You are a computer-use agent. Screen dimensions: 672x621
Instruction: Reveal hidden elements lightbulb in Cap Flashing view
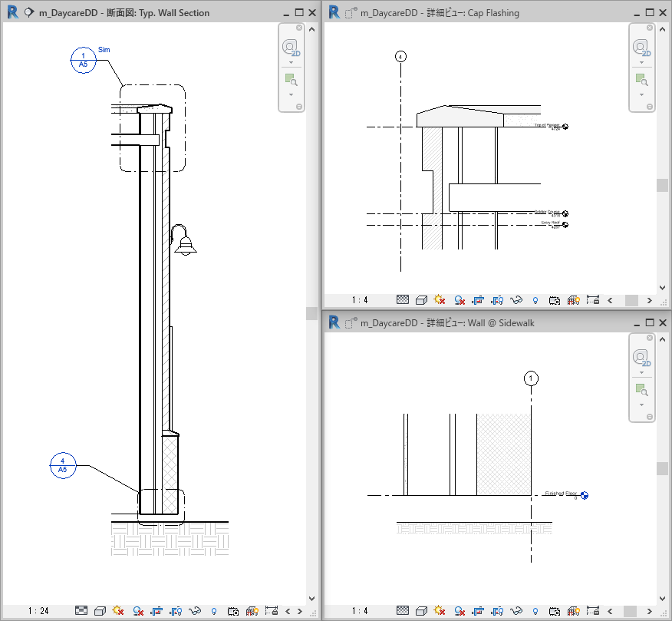535,301
